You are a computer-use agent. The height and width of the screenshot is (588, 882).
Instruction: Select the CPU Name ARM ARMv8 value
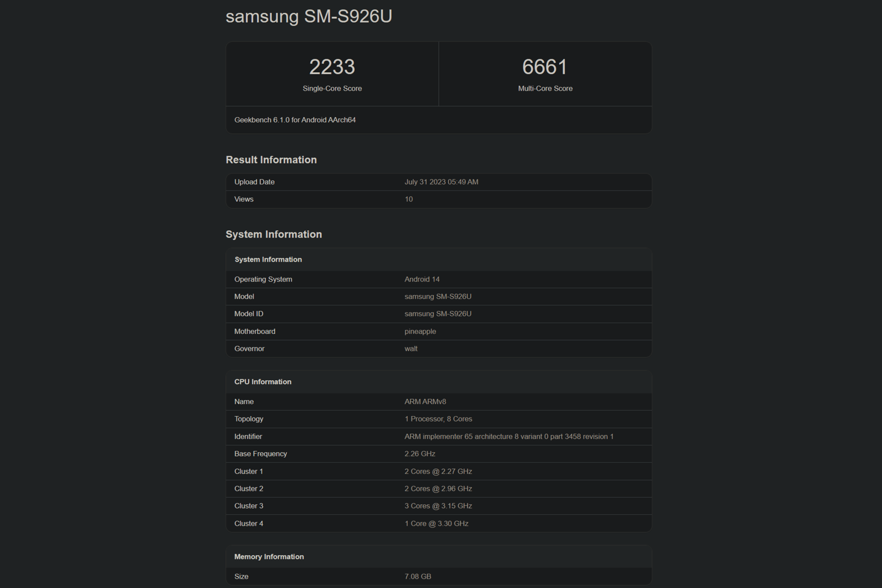[425, 402]
